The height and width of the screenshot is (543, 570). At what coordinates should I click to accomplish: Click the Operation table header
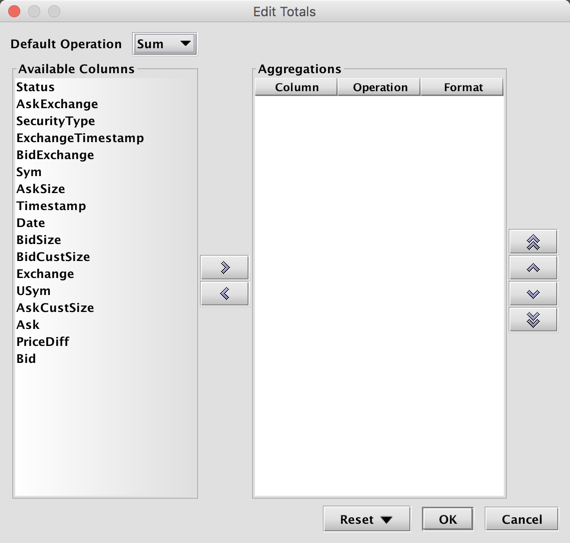380,87
